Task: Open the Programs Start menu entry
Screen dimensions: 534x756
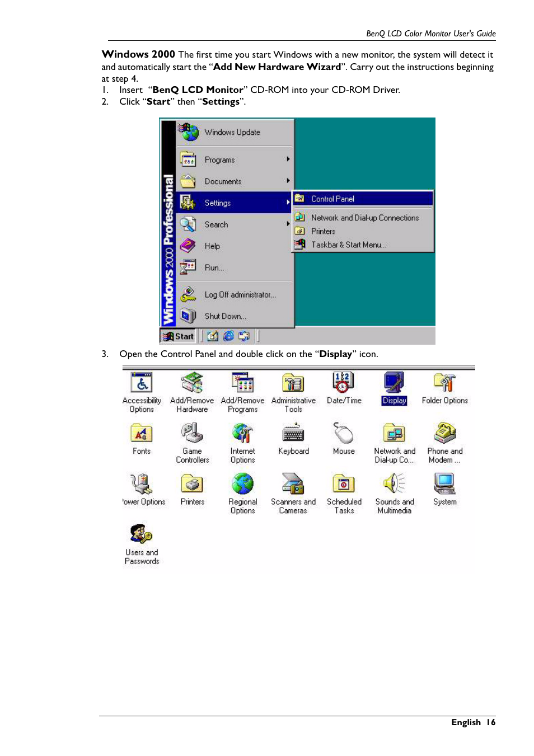Action: click(x=235, y=160)
